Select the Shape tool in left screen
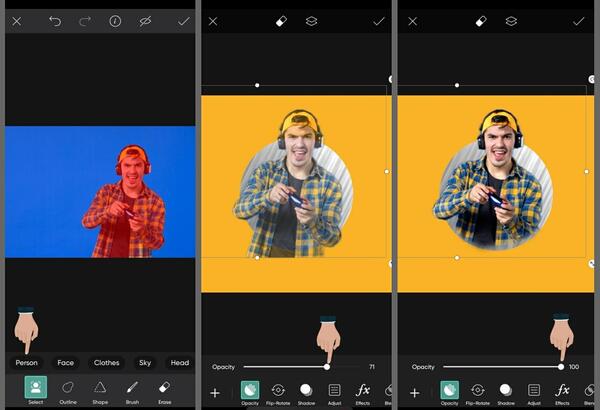 pyautogui.click(x=100, y=392)
